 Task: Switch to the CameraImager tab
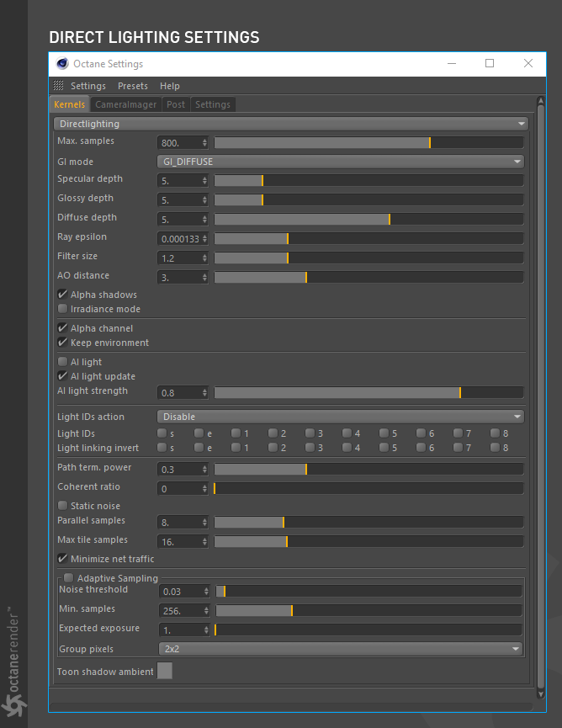125,104
